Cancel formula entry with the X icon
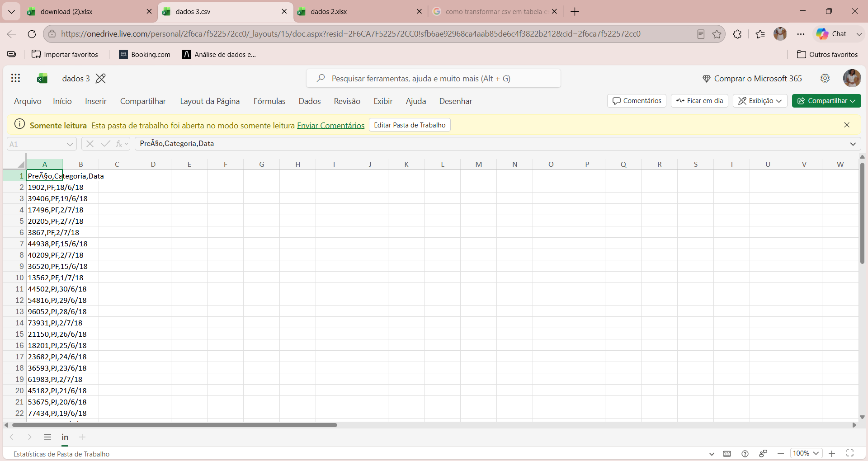Image resolution: width=868 pixels, height=461 pixels. tap(90, 144)
